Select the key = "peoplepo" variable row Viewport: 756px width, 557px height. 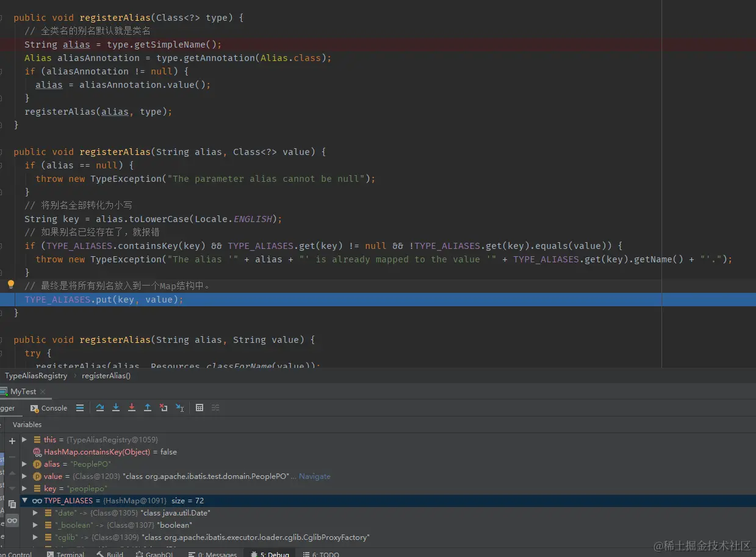click(388, 488)
